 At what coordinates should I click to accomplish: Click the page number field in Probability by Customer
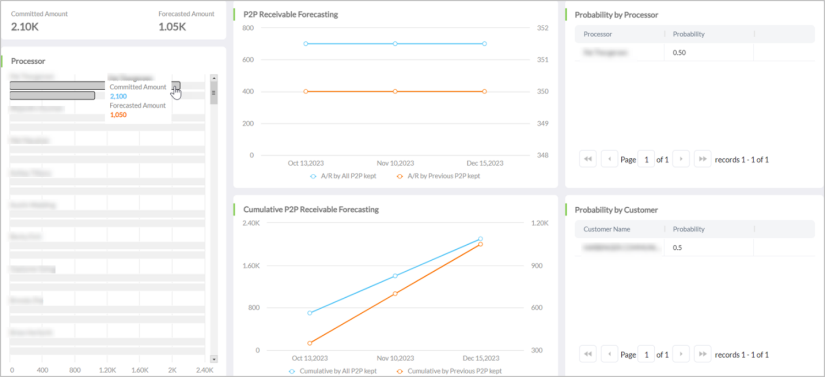click(646, 354)
